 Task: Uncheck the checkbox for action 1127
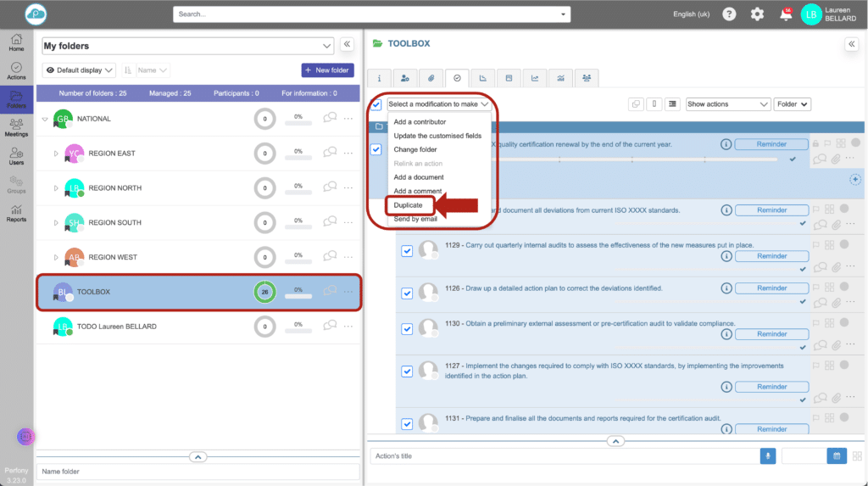406,371
